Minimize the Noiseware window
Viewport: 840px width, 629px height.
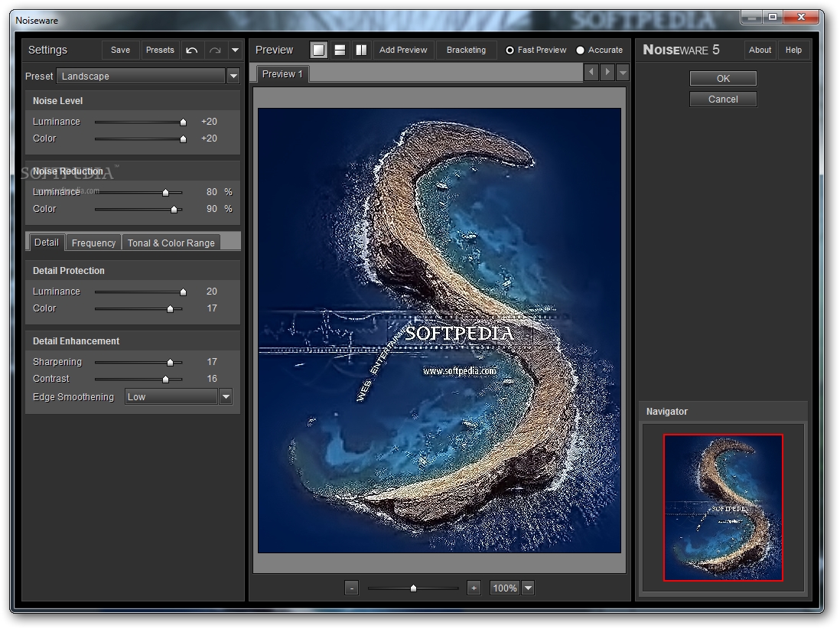[x=751, y=18]
